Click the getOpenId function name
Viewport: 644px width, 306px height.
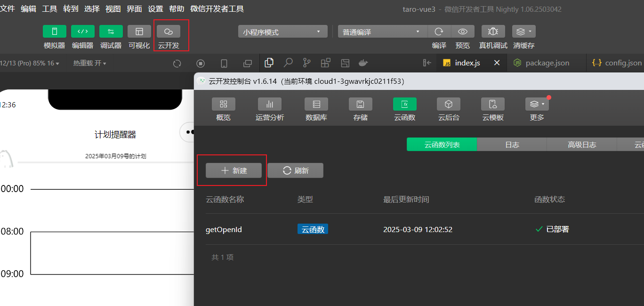tap(224, 230)
